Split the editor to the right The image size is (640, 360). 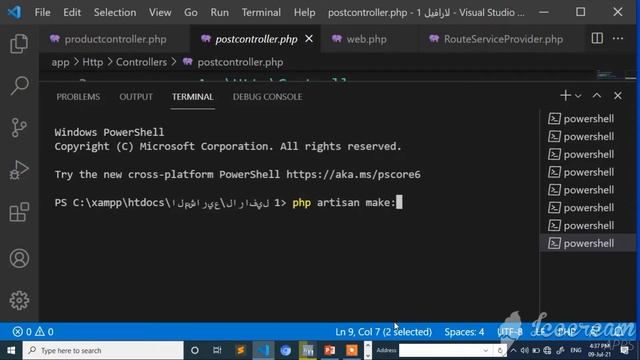(x=597, y=38)
